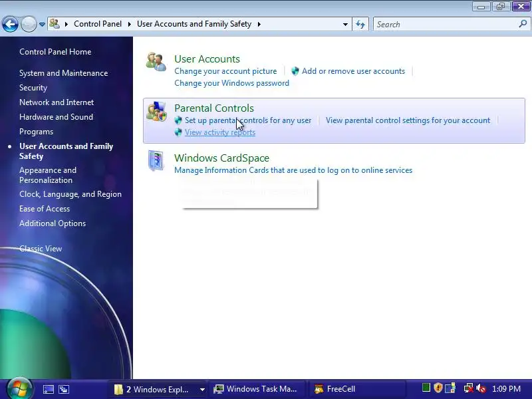This screenshot has width=532, height=399.
Task: Open the Windows Start orb
Action: click(19, 388)
